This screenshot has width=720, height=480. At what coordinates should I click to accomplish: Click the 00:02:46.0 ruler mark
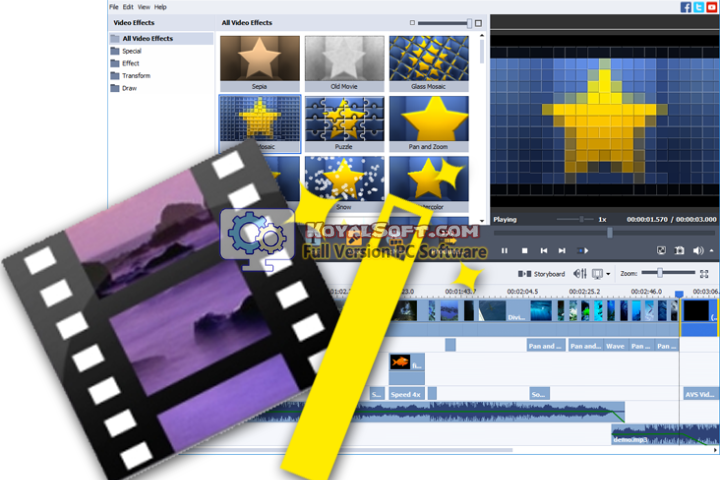point(646,292)
